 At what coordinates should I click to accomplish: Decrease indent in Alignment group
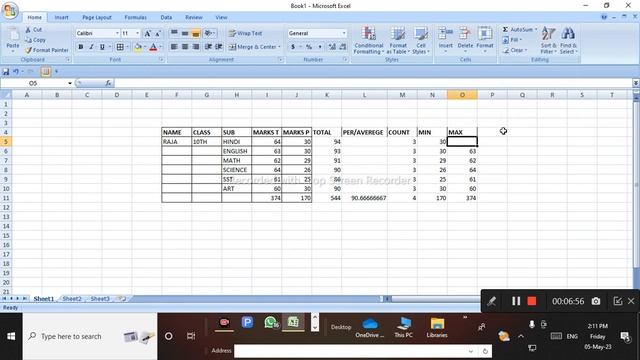tap(208, 47)
